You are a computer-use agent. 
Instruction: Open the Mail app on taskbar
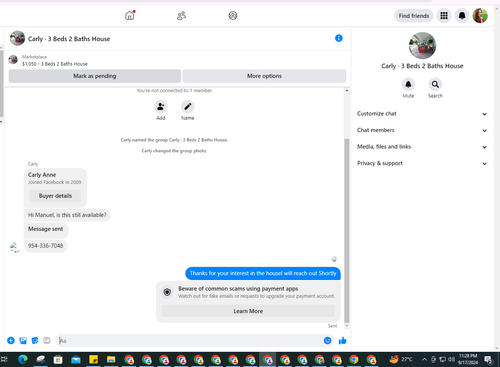(x=76, y=360)
